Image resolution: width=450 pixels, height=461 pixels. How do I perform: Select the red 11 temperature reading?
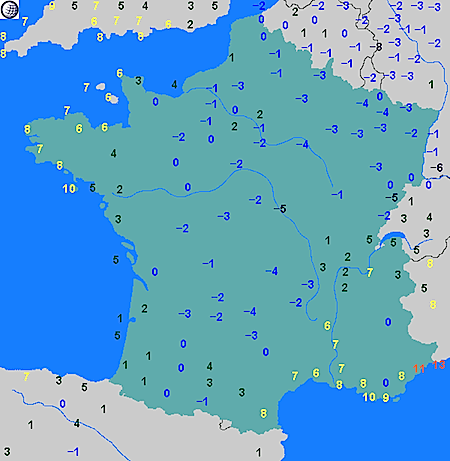click(x=419, y=369)
